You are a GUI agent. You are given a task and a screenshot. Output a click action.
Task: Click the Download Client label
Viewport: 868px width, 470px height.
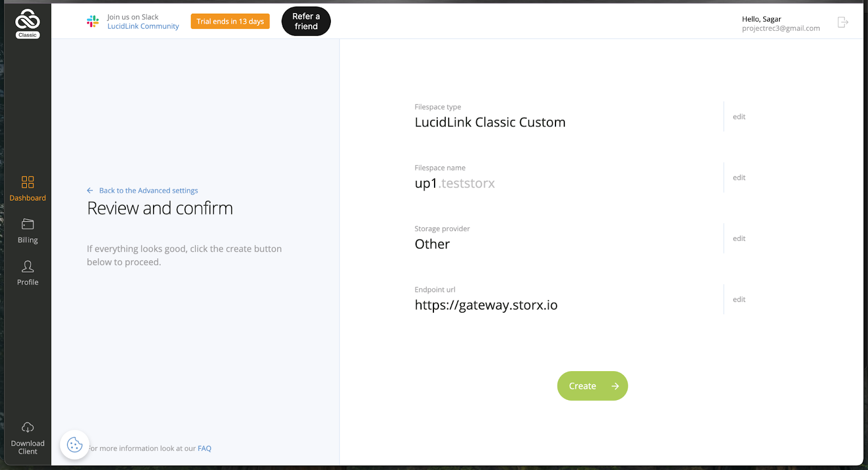[x=28, y=447]
